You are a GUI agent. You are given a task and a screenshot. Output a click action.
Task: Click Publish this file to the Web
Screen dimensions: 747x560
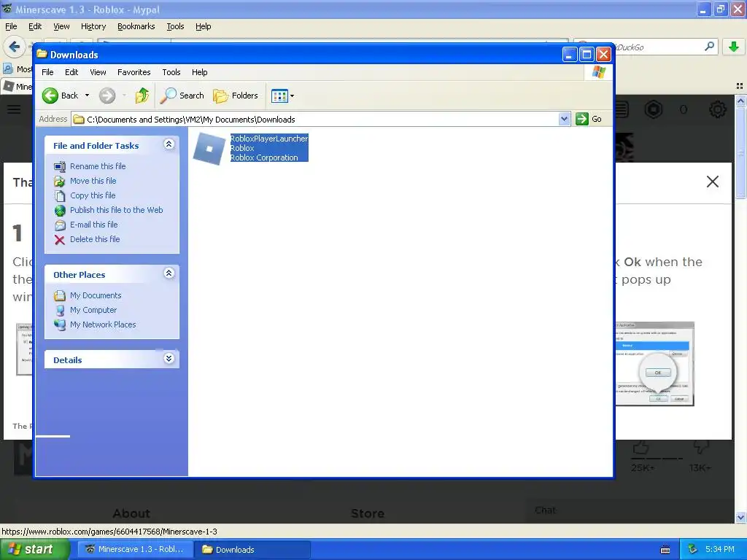(x=116, y=210)
